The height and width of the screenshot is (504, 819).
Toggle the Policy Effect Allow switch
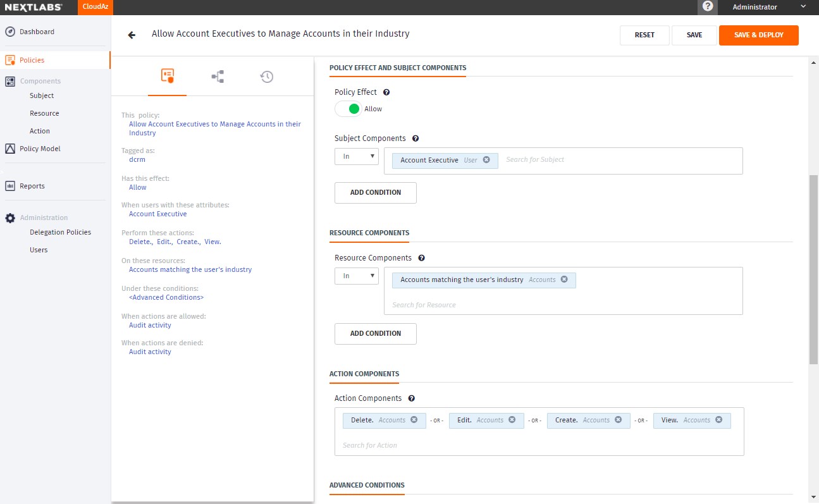349,109
